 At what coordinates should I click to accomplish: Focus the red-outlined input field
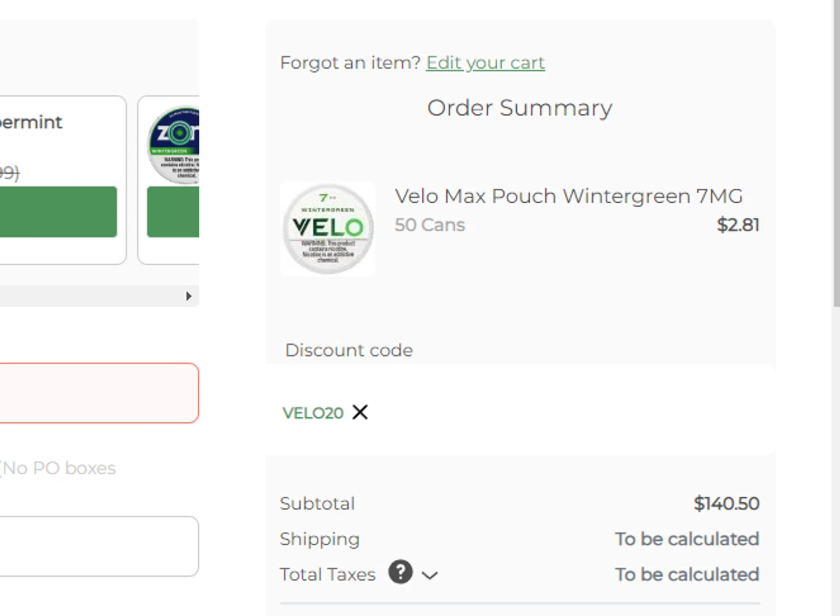pos(98,393)
